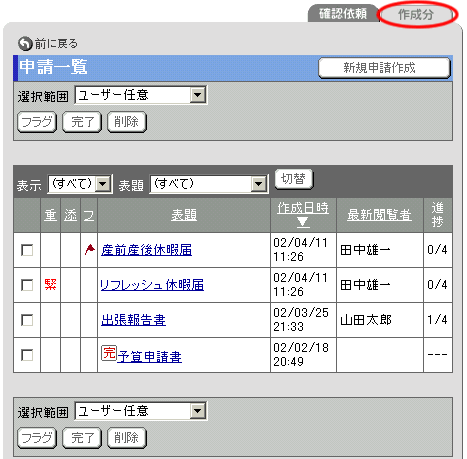
Task: Select the 出張報告書 row checkbox
Action: tap(27, 320)
